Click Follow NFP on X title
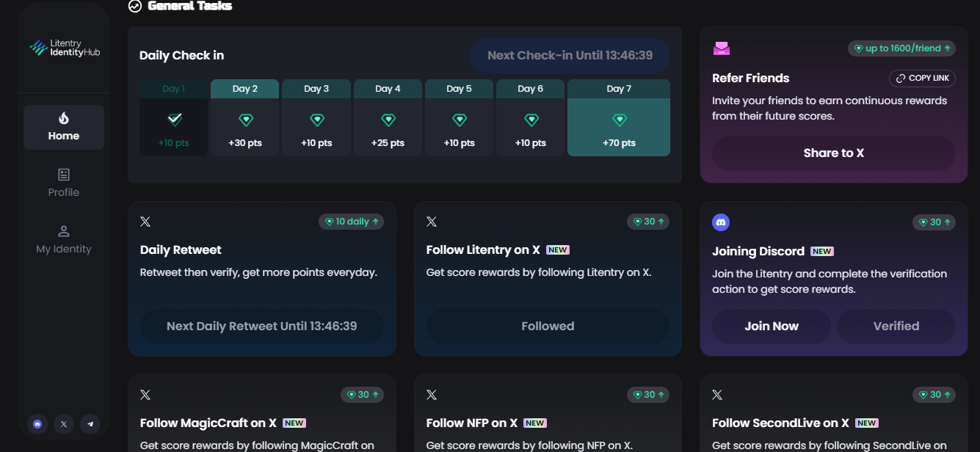Viewport: 980px width, 452px height. click(472, 423)
